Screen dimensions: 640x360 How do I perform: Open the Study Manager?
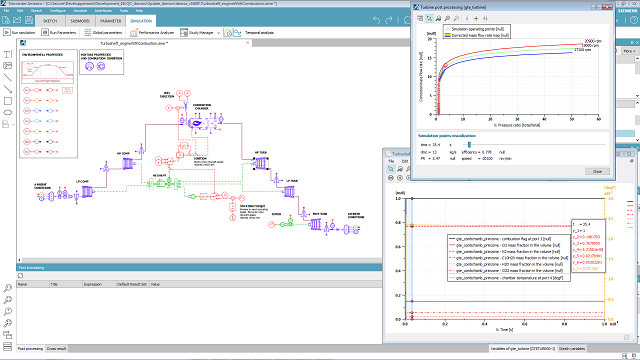pos(197,32)
